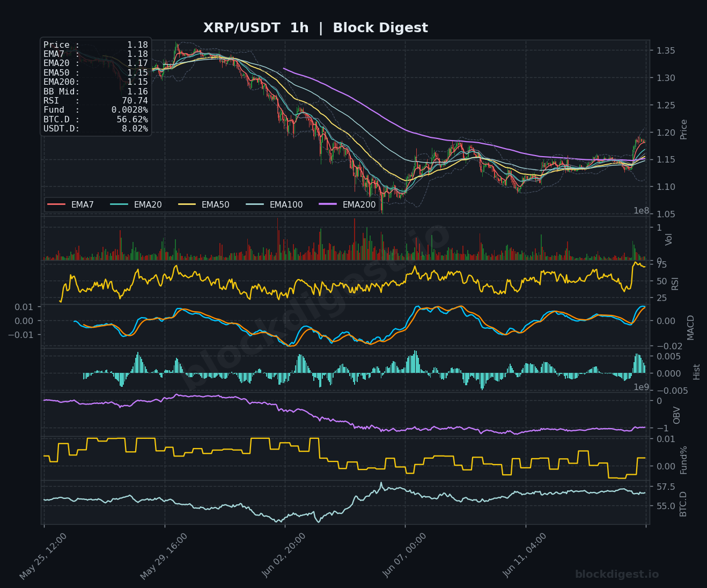Screen dimensions: 707x588
Task: Click the May 29, 16:00 time label
Action: (164, 556)
